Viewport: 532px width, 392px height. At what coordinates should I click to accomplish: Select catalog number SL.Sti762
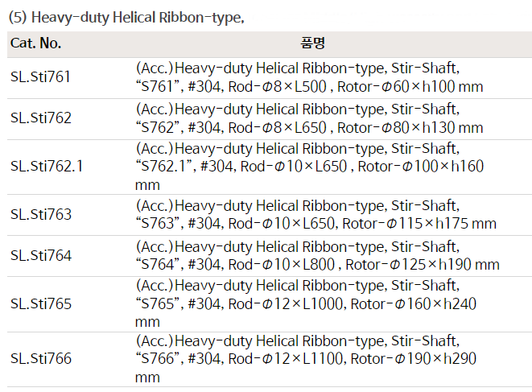[40, 118]
